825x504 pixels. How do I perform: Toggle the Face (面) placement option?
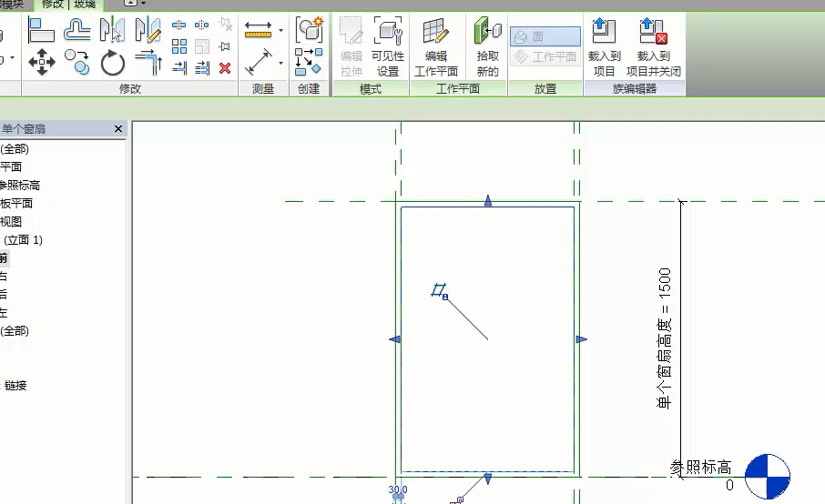coord(545,36)
